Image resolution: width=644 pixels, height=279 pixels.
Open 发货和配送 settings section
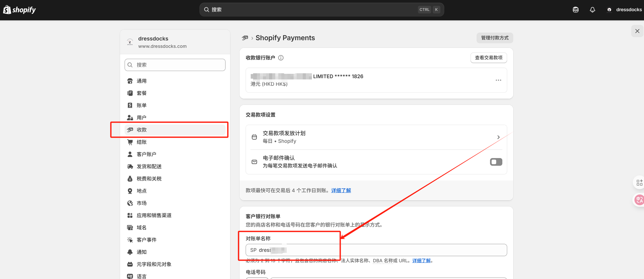tap(149, 167)
